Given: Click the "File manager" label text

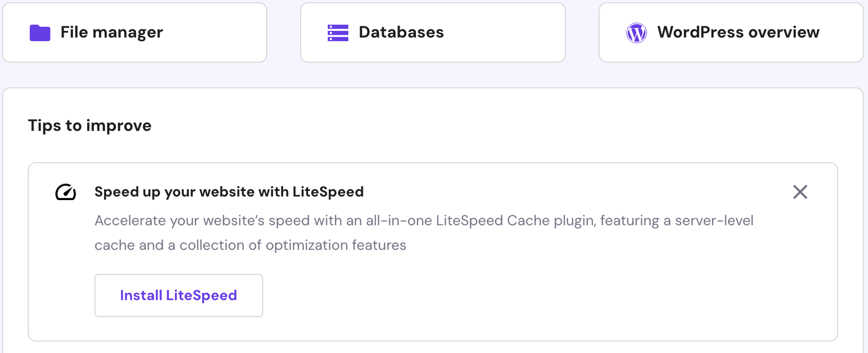Looking at the screenshot, I should tap(112, 33).
